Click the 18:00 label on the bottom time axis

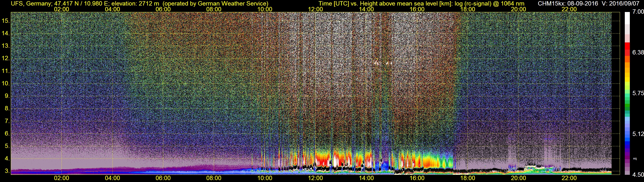point(468,178)
